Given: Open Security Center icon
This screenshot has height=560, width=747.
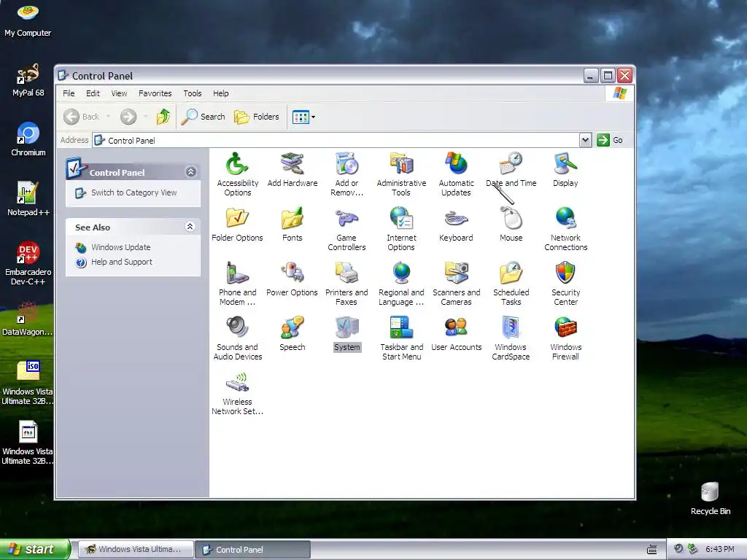Looking at the screenshot, I should (x=565, y=284).
